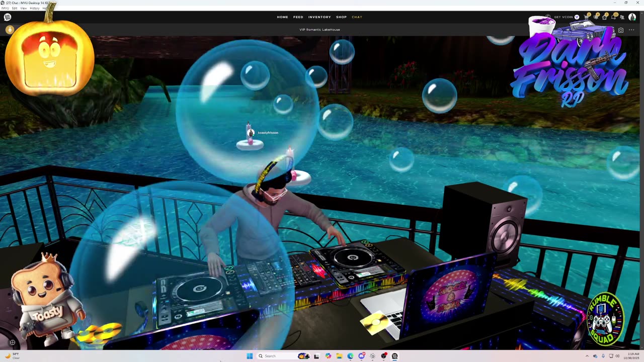Open the INVENTORY tab
This screenshot has width=644, height=362.
319,17
